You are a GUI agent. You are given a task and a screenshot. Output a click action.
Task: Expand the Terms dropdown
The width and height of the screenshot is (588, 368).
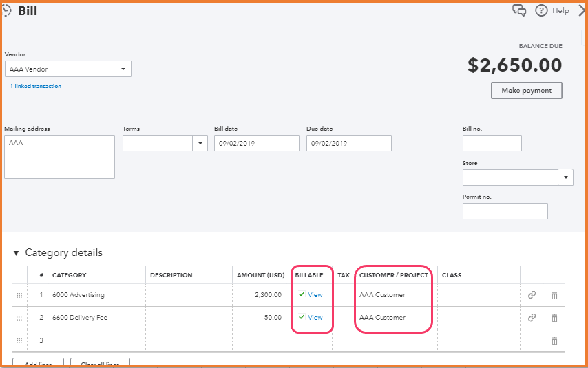[x=200, y=143]
